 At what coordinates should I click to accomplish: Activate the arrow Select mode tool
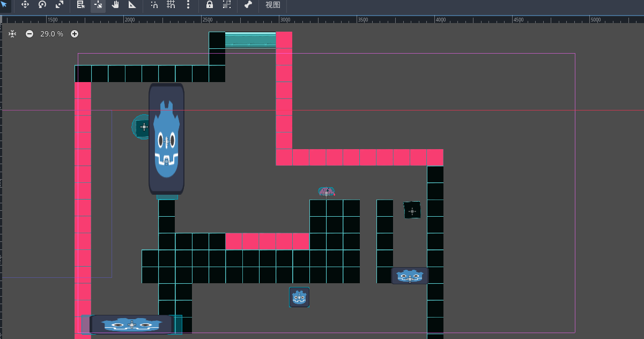(x=4, y=5)
